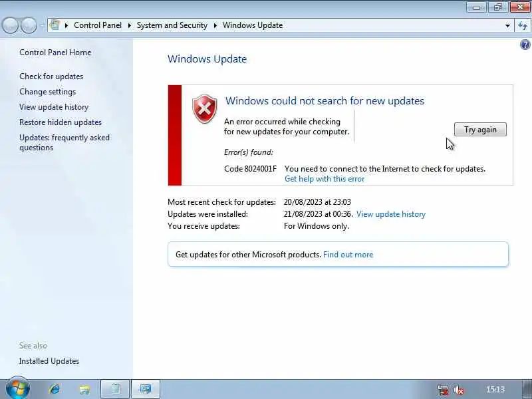
Task: Click the Control Panel icon in address bar
Action: tap(55, 25)
